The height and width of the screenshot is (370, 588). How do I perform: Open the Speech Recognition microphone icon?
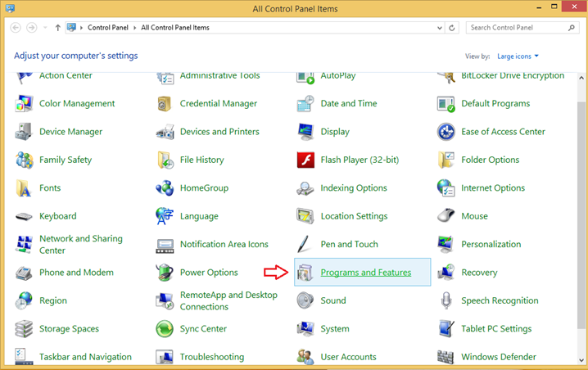click(446, 300)
